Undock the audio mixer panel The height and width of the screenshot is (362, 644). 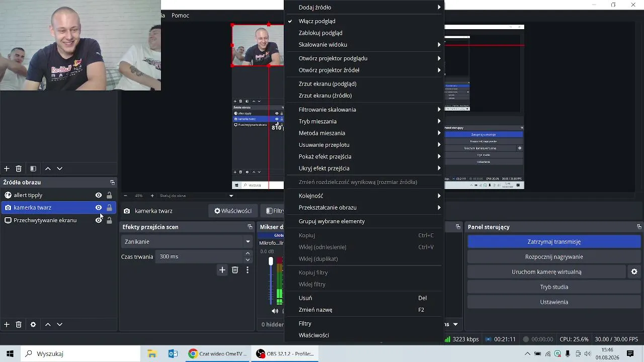click(x=458, y=227)
